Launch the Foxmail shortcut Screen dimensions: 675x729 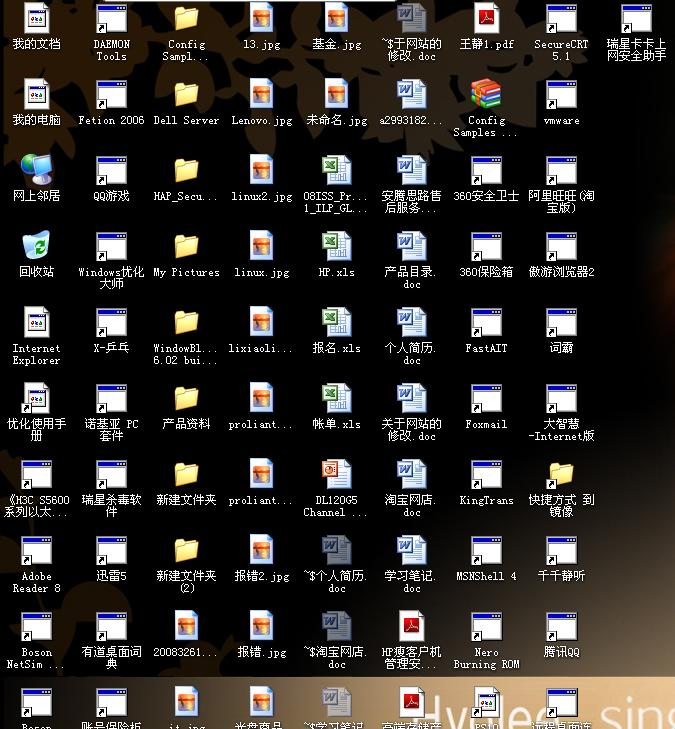(486, 399)
